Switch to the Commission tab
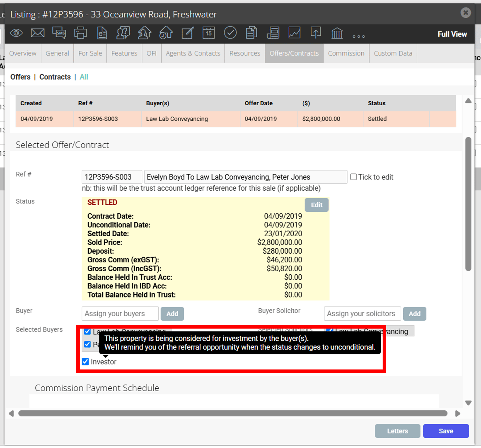The height and width of the screenshot is (448, 481). pos(346,53)
